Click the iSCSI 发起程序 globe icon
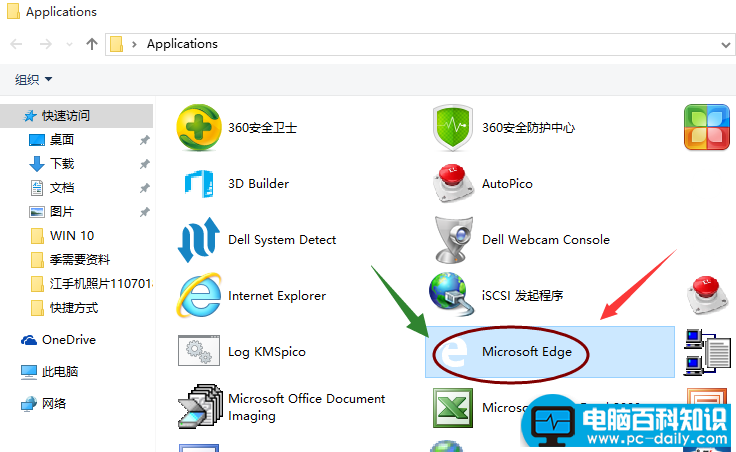Screen dimensions: 736x452 pos(451,294)
